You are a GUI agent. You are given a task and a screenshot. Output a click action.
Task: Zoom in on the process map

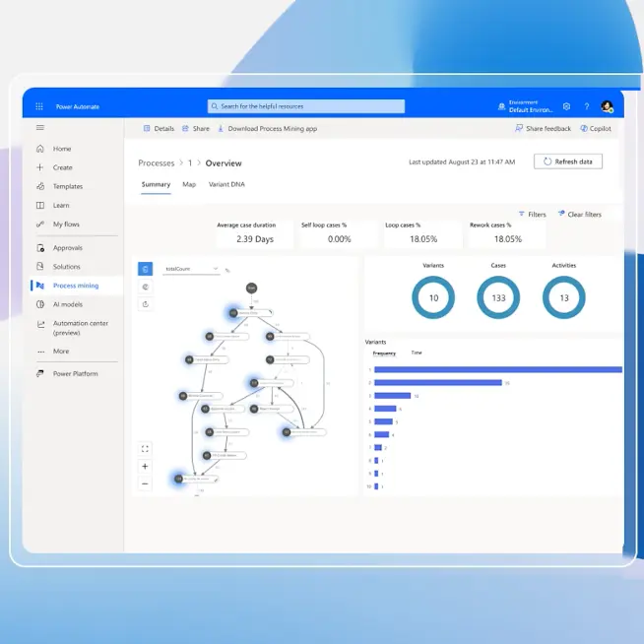pos(146,467)
